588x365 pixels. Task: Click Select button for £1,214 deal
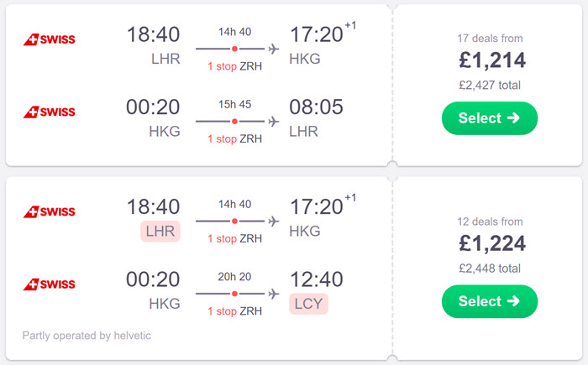[490, 118]
